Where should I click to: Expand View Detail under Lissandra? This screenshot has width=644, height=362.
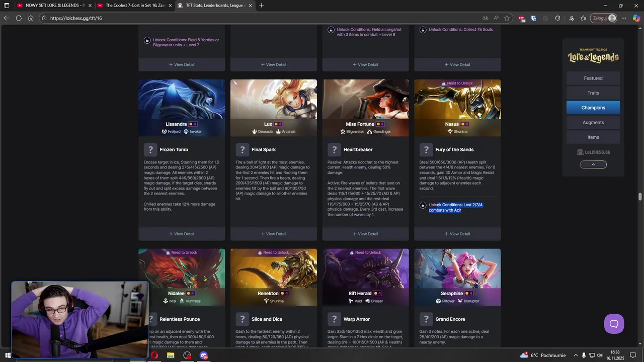[x=182, y=234]
